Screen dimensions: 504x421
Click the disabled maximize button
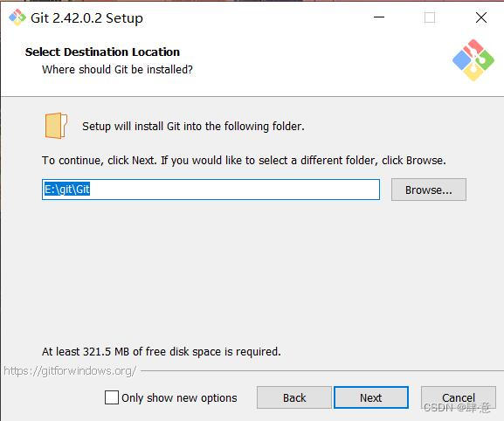pos(430,17)
